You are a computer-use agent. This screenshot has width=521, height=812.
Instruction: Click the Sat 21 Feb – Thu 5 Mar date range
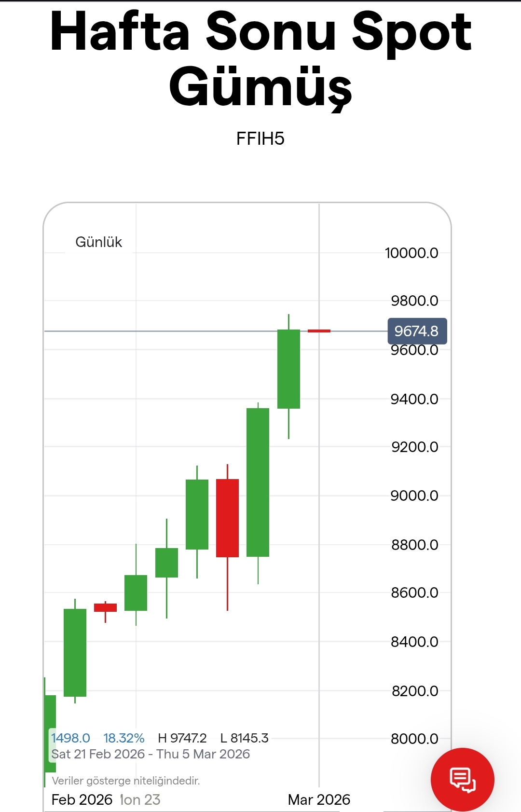click(x=151, y=754)
